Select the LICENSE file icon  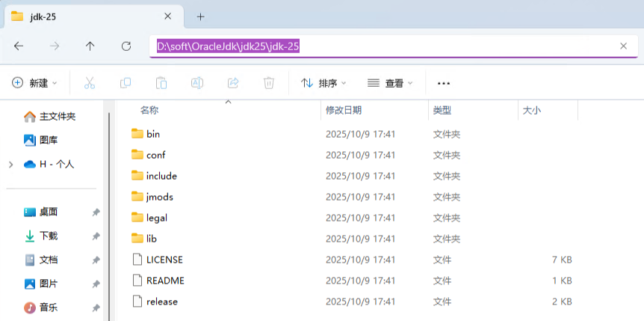tap(137, 259)
